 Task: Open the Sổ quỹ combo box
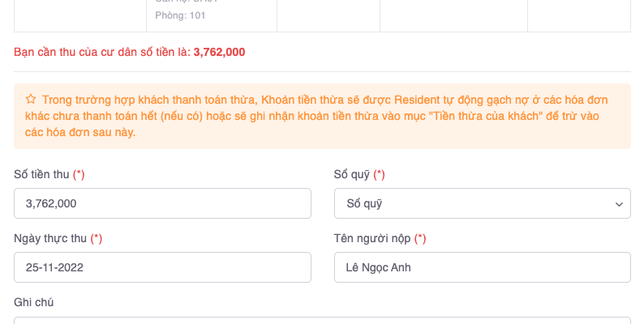pyautogui.click(x=482, y=203)
